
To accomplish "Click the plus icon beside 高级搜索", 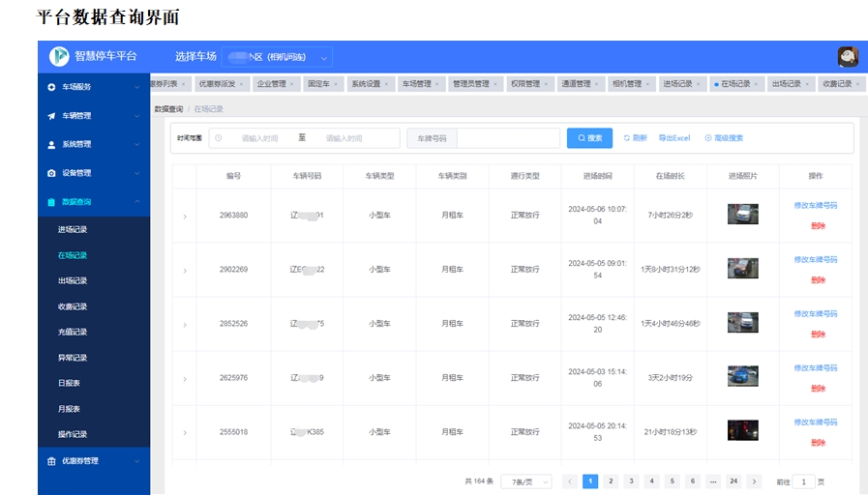I will coord(708,138).
